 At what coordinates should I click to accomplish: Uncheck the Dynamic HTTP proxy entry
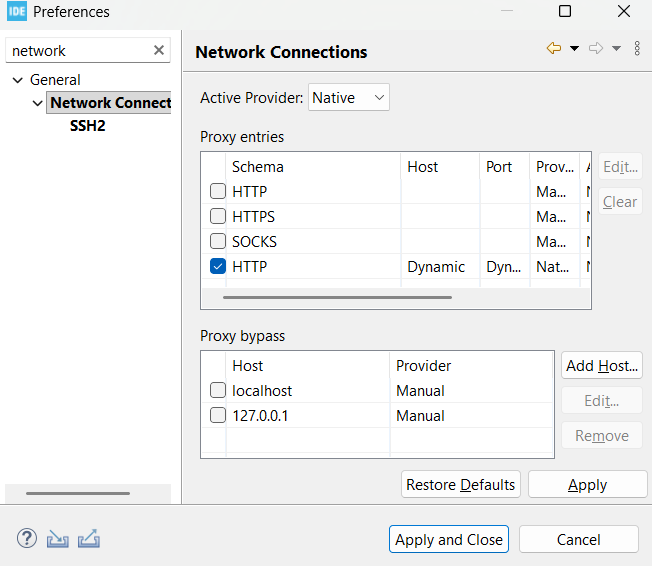[218, 266]
